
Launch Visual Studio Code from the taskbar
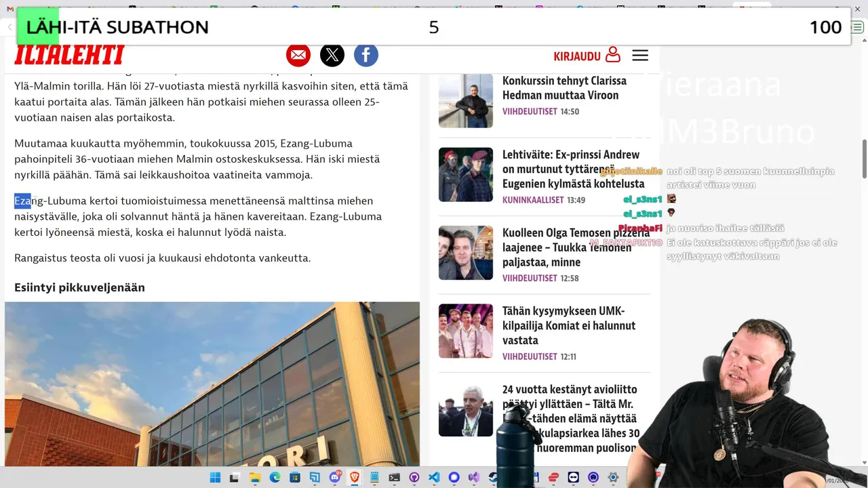point(434,478)
